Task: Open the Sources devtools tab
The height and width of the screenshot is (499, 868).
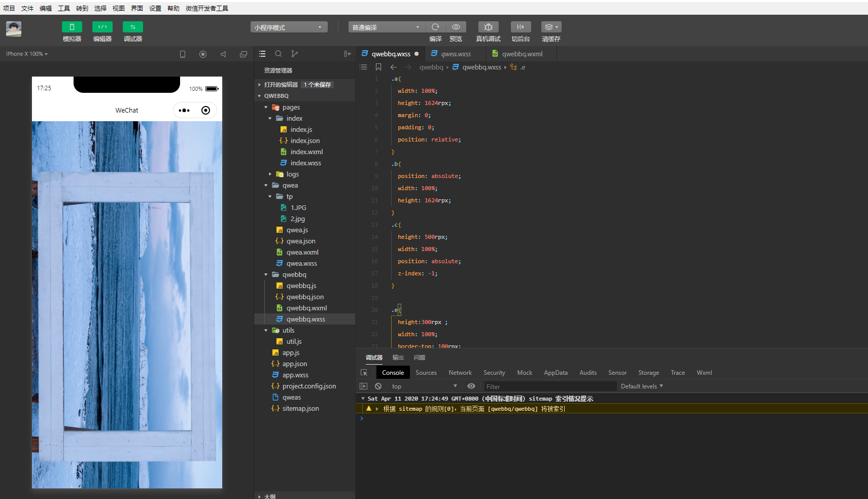Action: click(426, 372)
